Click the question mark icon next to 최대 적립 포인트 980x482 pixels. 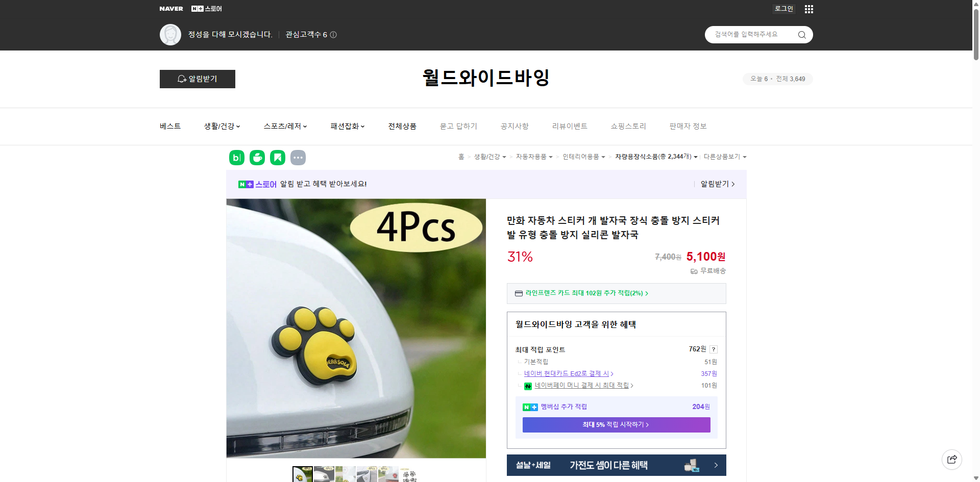coord(714,349)
